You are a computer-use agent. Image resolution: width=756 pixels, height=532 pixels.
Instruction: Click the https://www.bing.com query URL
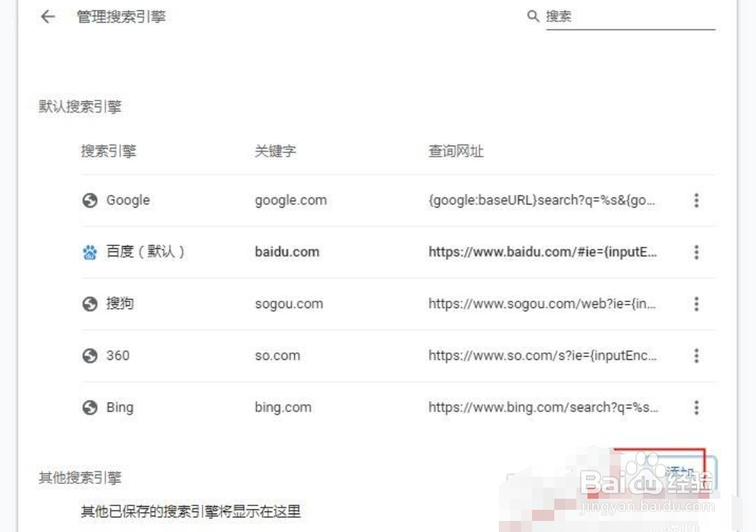click(x=543, y=408)
